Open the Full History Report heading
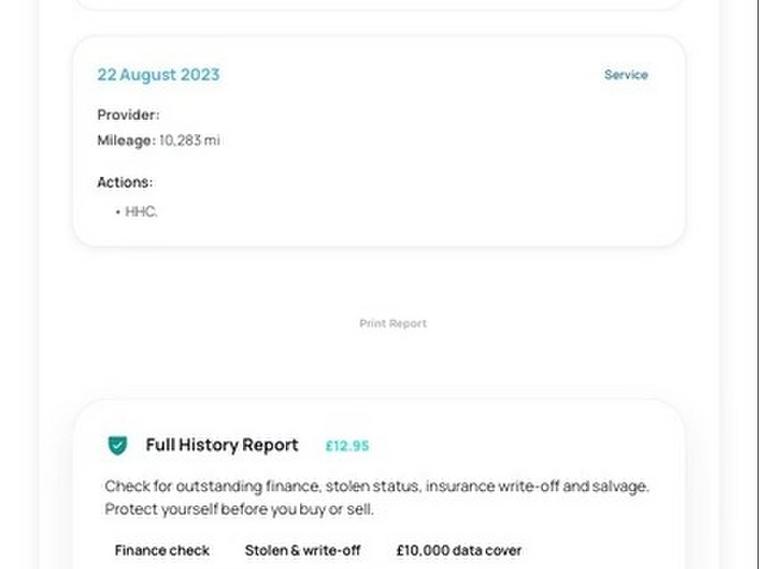This screenshot has height=569, width=759. click(222, 445)
